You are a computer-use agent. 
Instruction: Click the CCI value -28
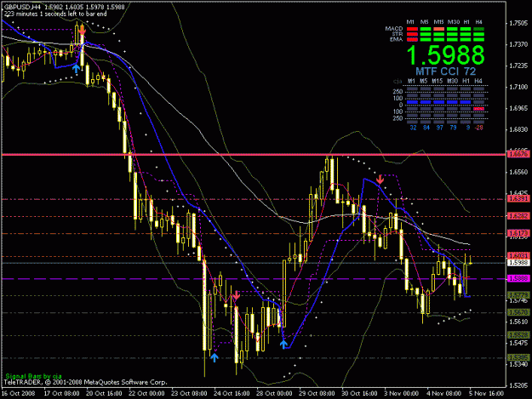coord(478,128)
